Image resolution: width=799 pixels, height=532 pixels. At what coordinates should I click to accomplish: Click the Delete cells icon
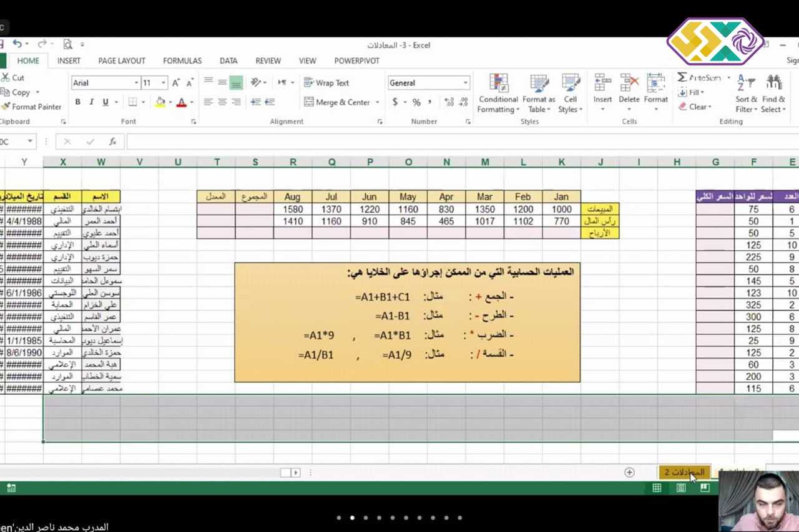(x=629, y=85)
